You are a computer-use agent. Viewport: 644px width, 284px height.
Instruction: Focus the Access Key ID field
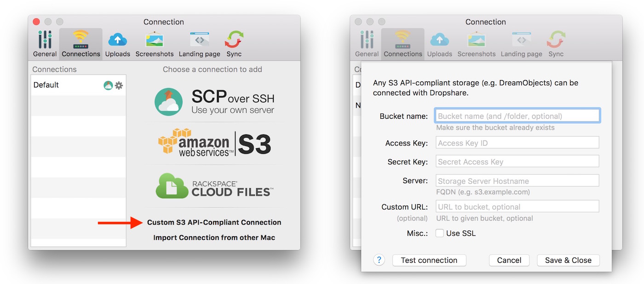[517, 143]
